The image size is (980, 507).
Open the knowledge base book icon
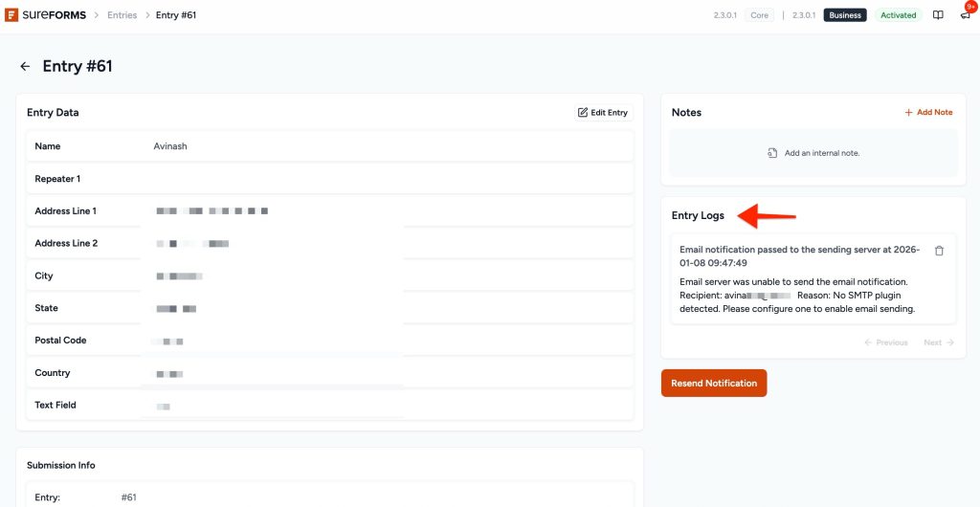[938, 15]
